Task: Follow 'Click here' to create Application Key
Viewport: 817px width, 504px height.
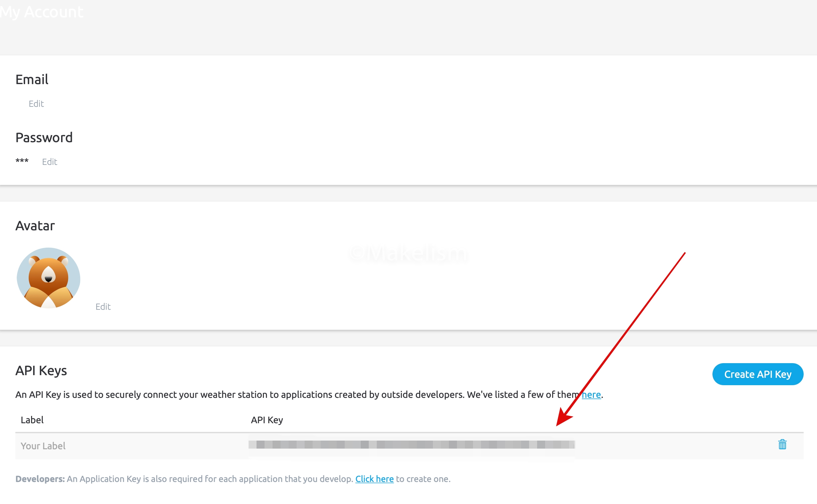Action: 374,479
